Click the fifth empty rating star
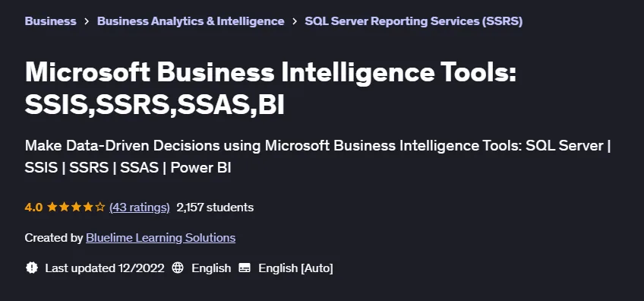This screenshot has height=301, width=644. click(x=99, y=207)
